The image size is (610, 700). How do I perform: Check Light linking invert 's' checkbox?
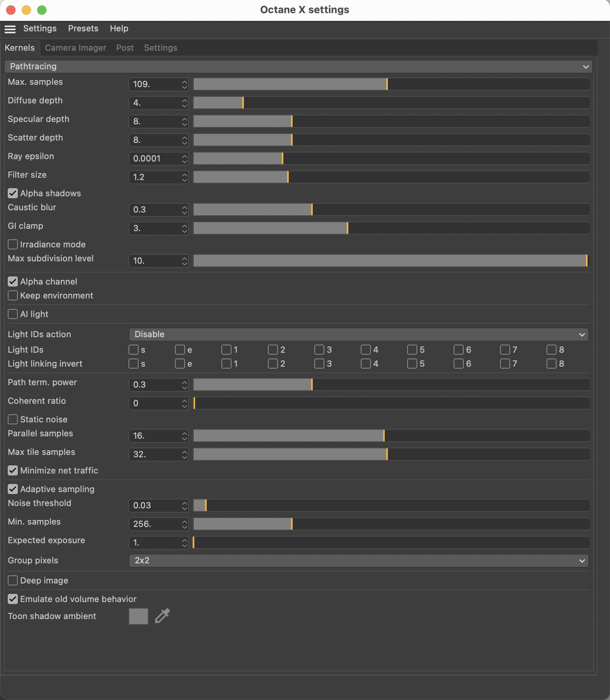[134, 364]
